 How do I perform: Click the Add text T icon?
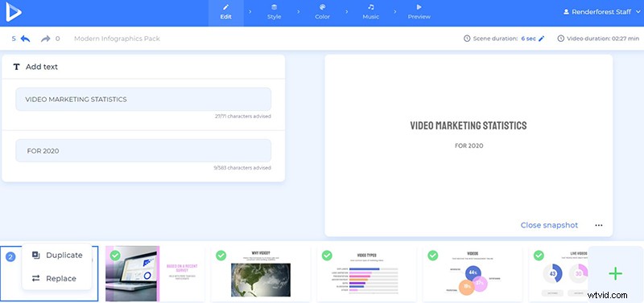click(16, 67)
